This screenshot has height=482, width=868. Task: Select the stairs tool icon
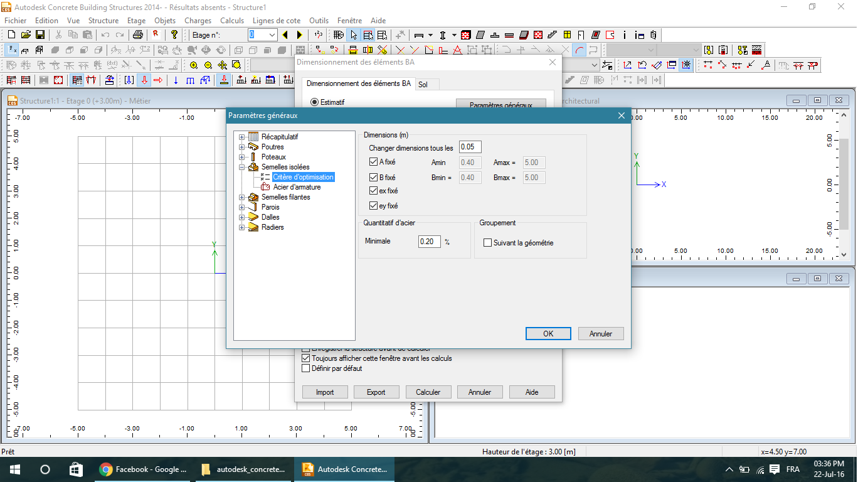click(553, 35)
